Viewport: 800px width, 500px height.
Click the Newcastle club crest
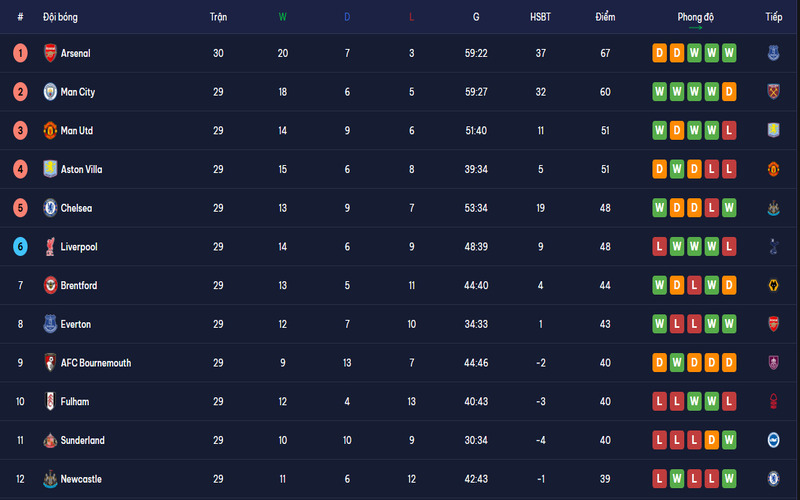50,479
